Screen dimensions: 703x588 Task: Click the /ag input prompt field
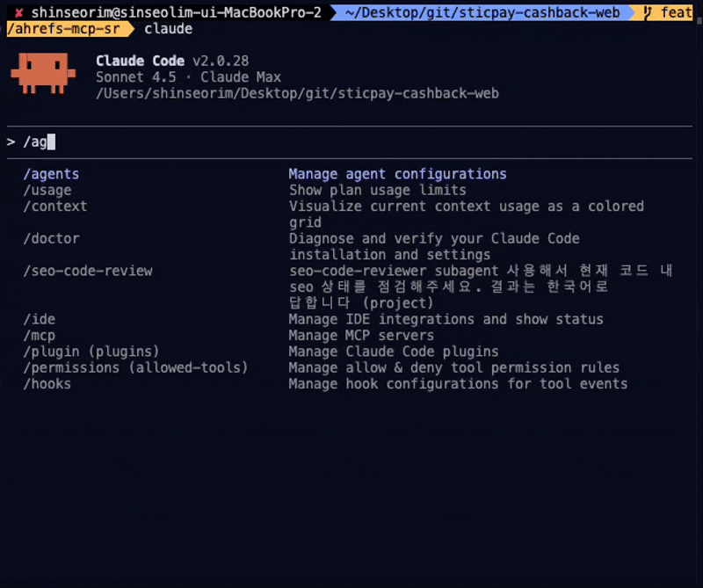tap(350, 142)
